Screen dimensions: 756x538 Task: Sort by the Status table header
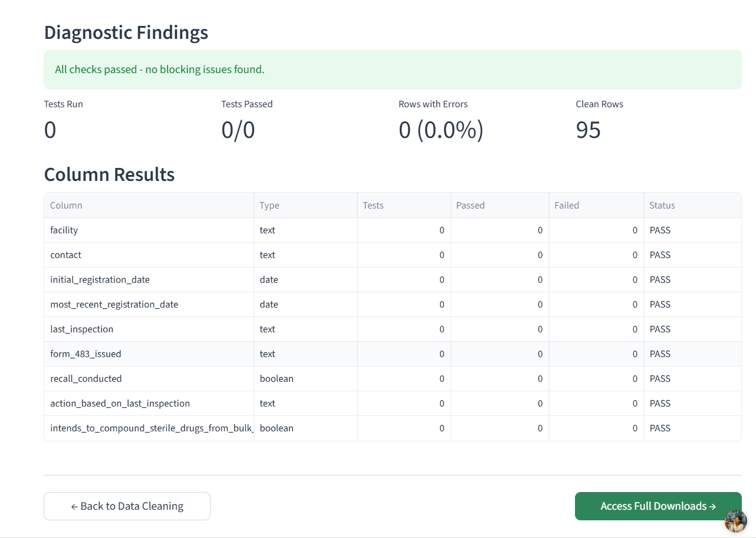(662, 205)
